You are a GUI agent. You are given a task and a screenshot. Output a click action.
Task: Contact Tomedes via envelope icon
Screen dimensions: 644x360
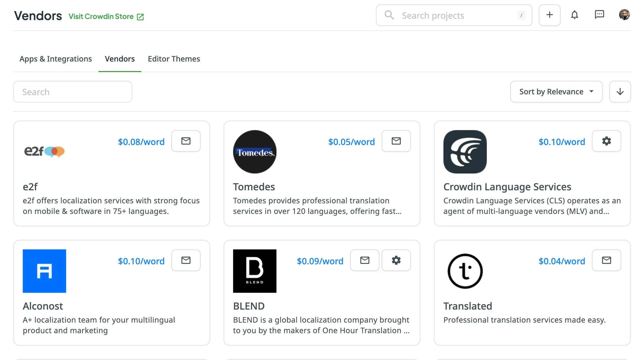click(396, 141)
